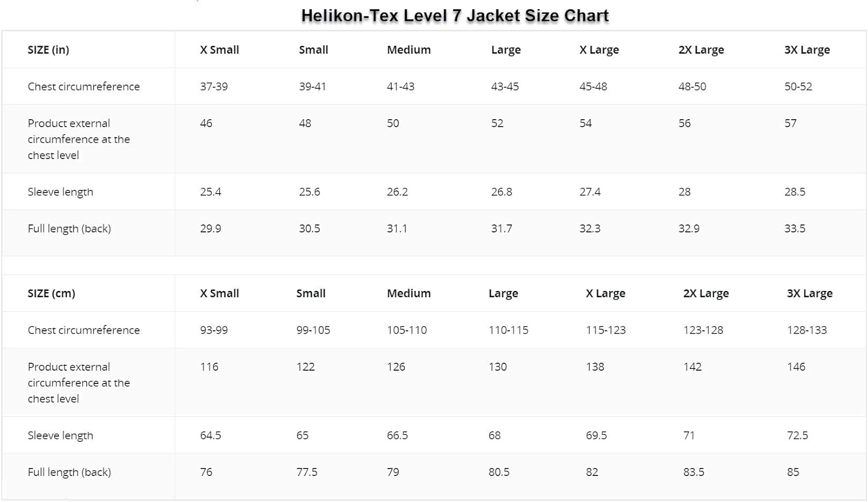Select Full length (back) label in inches table

(x=69, y=228)
